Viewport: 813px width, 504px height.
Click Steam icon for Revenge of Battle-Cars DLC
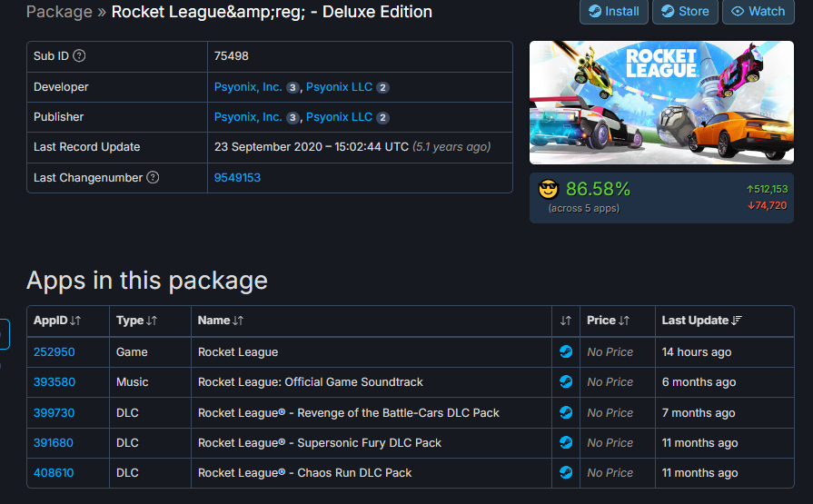(566, 412)
